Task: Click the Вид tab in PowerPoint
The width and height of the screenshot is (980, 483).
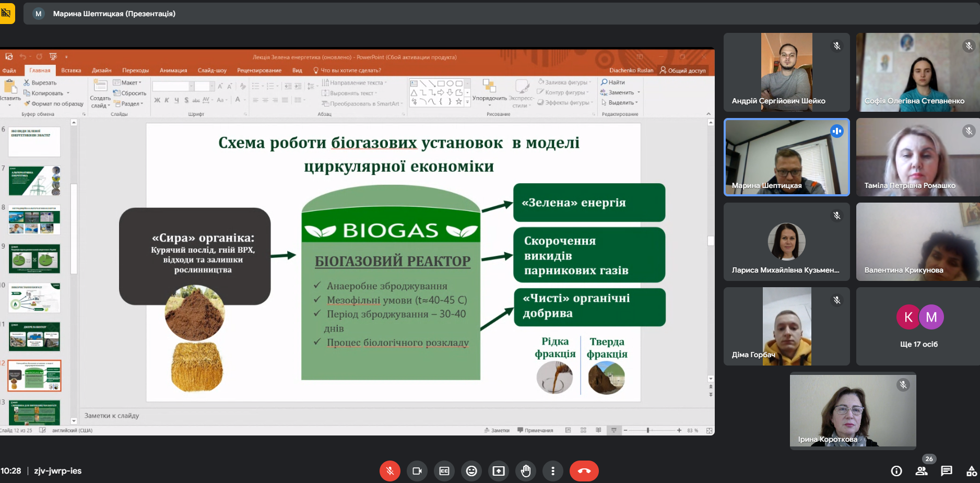Action: [x=297, y=70]
